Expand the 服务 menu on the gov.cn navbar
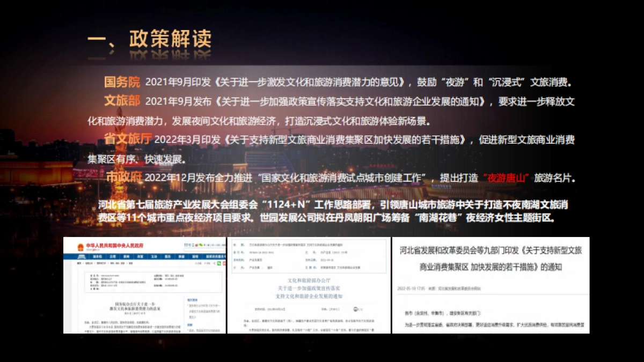The width and height of the screenshot is (644, 362). point(167,256)
